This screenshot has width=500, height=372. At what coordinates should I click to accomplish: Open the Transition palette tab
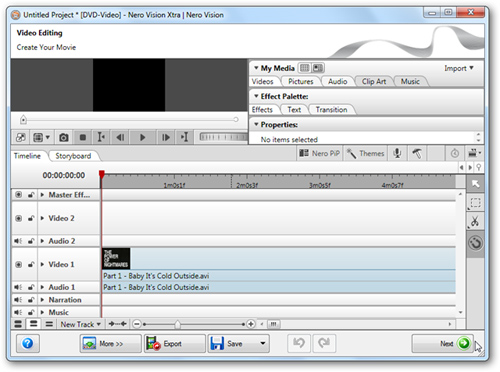[x=331, y=110]
